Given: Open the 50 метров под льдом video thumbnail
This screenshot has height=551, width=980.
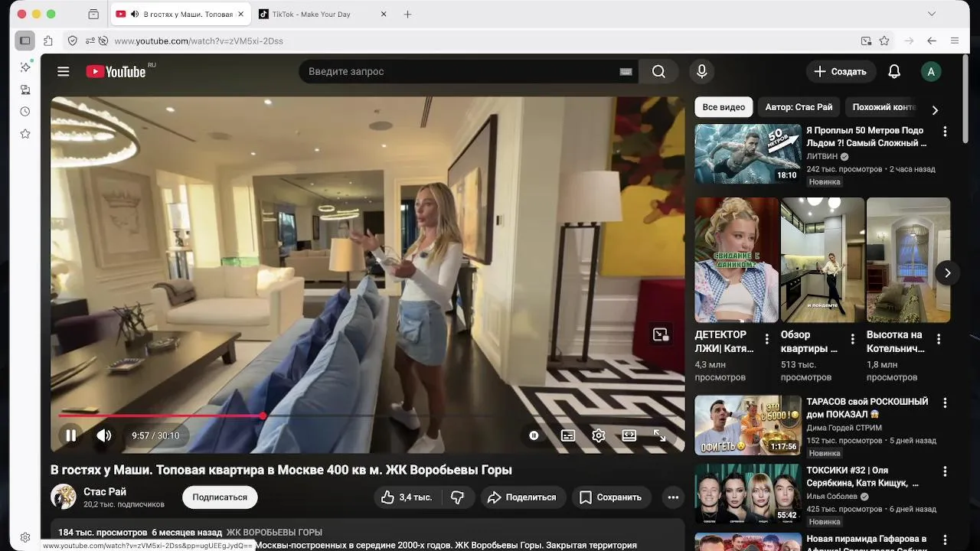Looking at the screenshot, I should tap(748, 154).
